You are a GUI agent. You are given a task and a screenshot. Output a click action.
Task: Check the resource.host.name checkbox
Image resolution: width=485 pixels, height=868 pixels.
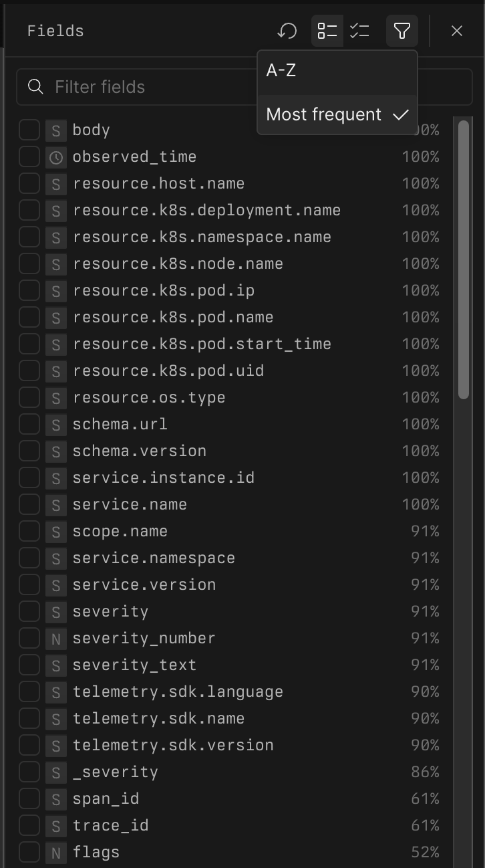click(29, 183)
